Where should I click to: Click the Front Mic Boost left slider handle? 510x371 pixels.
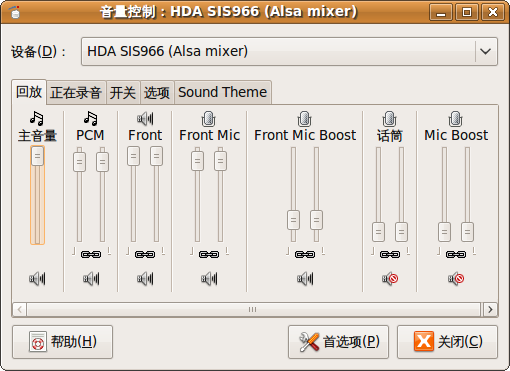pyautogui.click(x=293, y=220)
